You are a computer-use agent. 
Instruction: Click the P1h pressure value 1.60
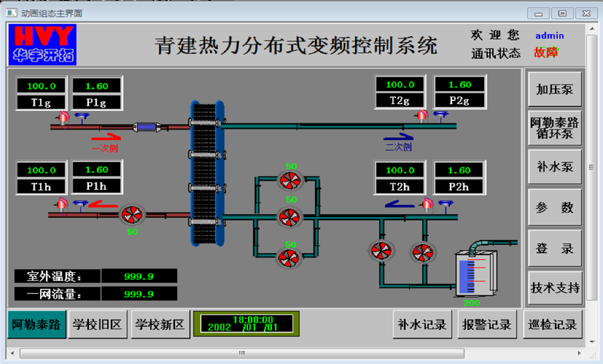(x=96, y=170)
